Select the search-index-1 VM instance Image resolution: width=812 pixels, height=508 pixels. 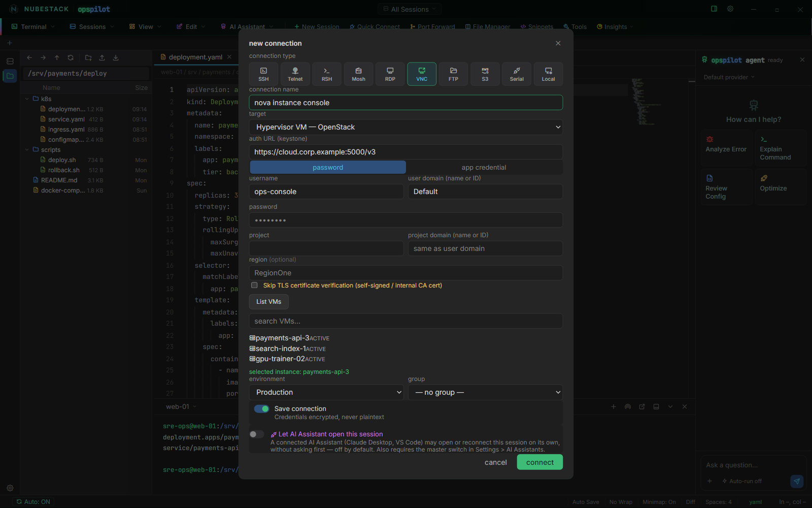click(x=288, y=348)
